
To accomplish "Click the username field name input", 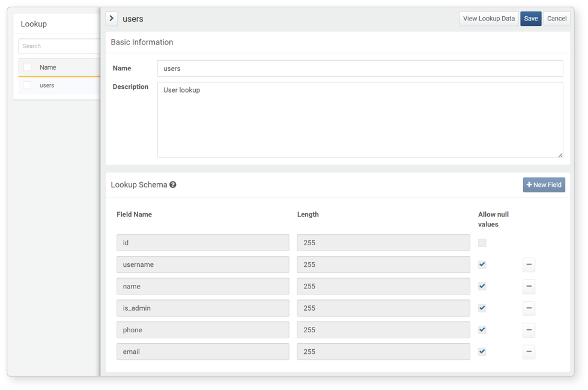I will point(203,264).
